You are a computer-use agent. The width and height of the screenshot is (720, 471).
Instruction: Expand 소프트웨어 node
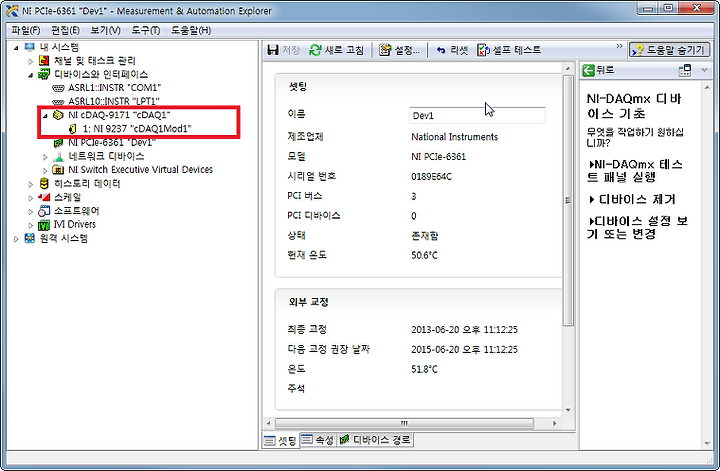[x=30, y=212]
